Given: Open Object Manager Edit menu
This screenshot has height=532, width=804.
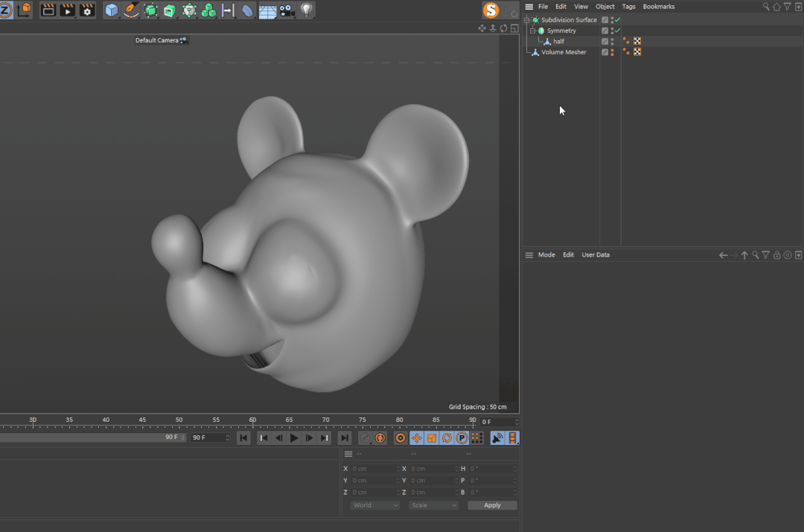Looking at the screenshot, I should (561, 7).
